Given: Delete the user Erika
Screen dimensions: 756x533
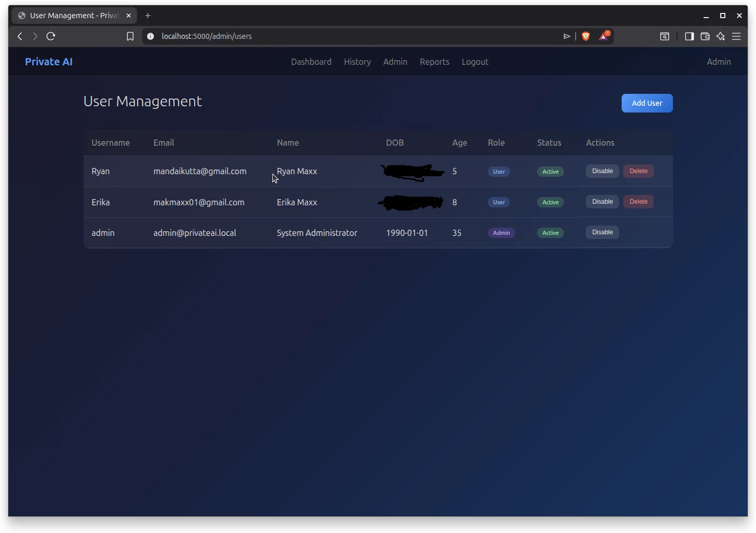Looking at the screenshot, I should pyautogui.click(x=638, y=201).
